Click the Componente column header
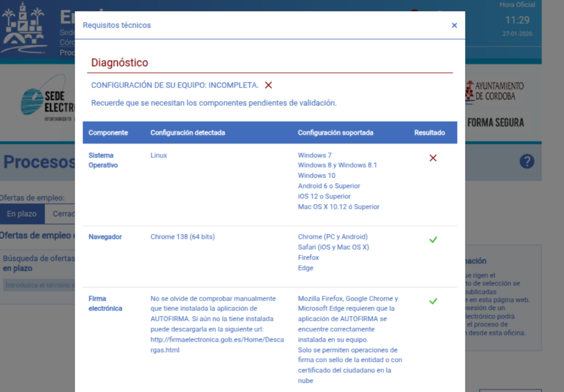This screenshot has width=564, height=392. click(x=108, y=133)
